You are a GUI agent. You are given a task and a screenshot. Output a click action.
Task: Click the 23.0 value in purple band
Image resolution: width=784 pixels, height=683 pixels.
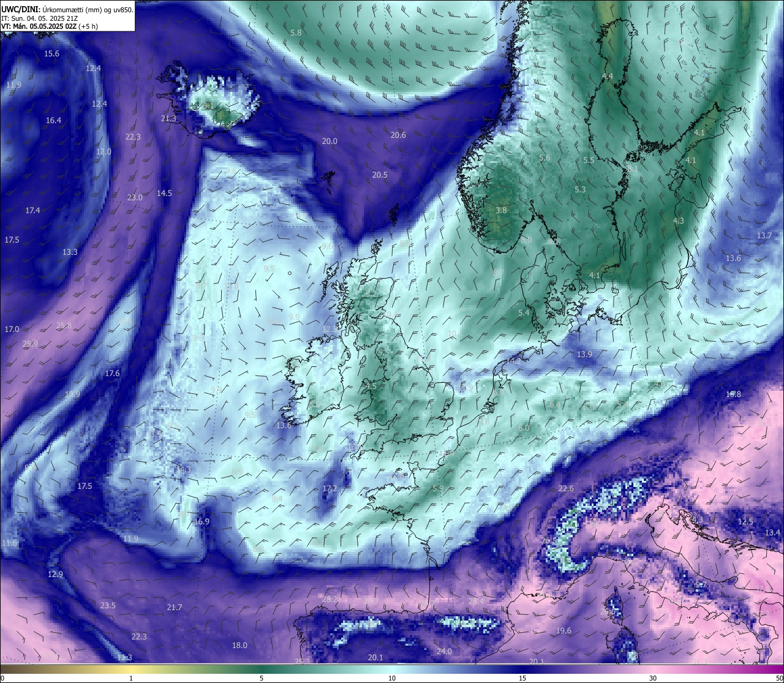pyautogui.click(x=135, y=198)
